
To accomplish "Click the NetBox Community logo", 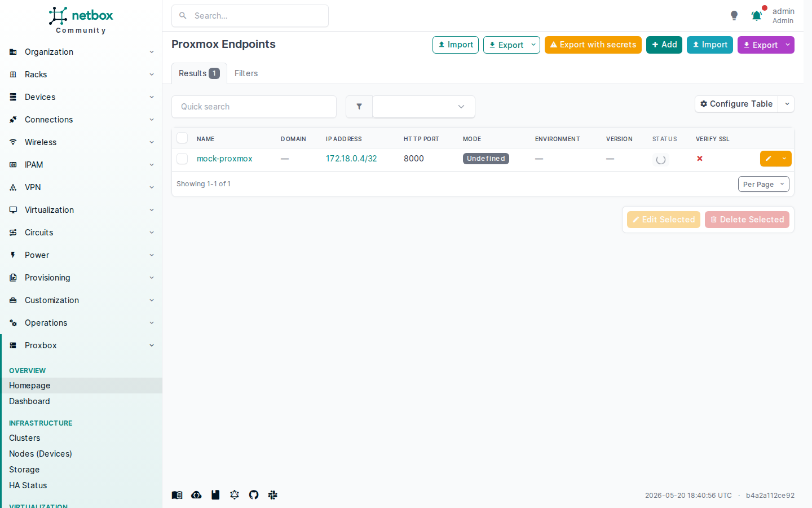I will point(81,20).
